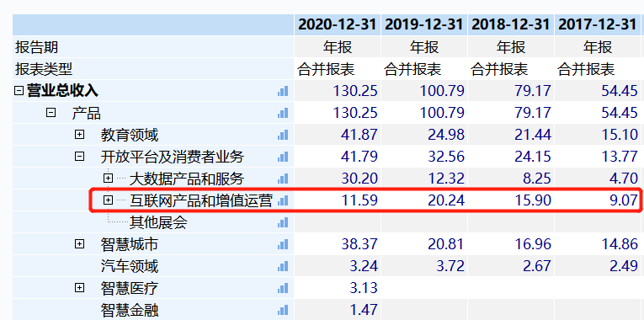Image resolution: width=644 pixels, height=320 pixels.
Task: Click 汽车领域 2019 value 3.72
Action: [450, 266]
